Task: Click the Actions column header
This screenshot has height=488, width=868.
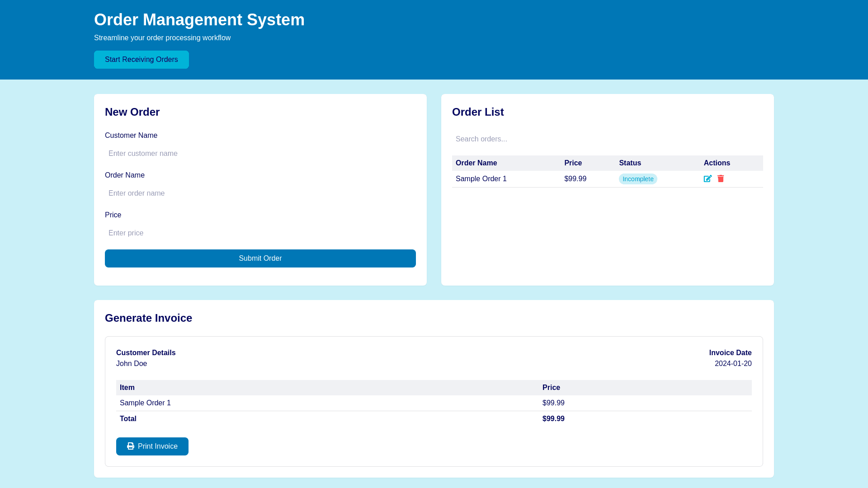Action: pos(717,163)
